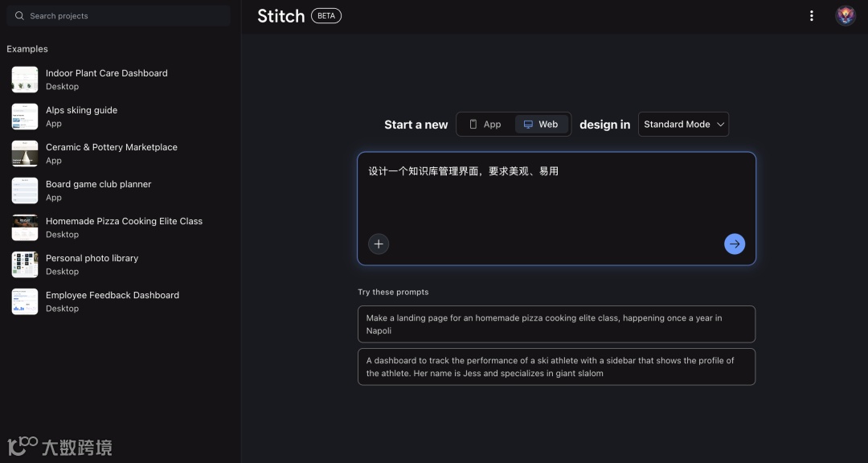
Task: Open the Alps skiing guide example
Action: tap(120, 117)
